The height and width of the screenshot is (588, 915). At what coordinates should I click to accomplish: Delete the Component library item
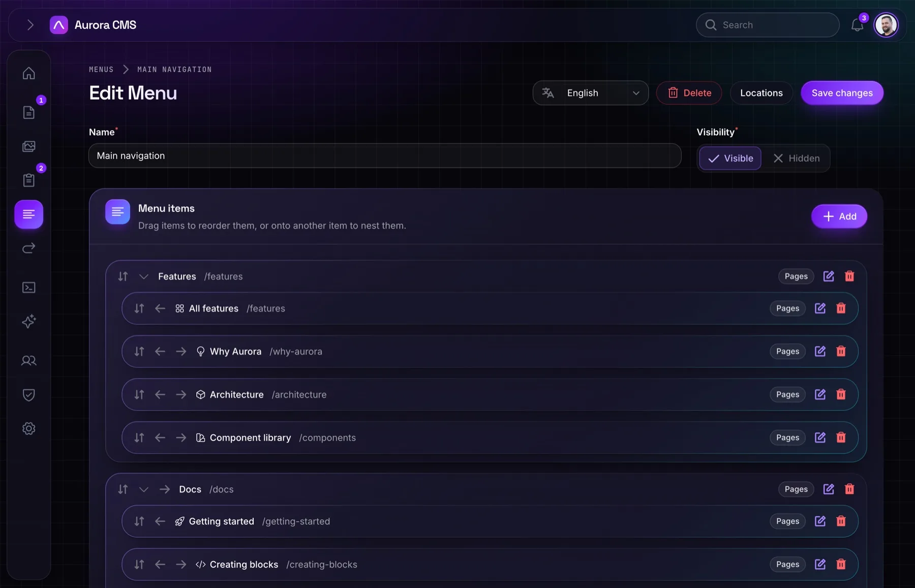tap(841, 438)
